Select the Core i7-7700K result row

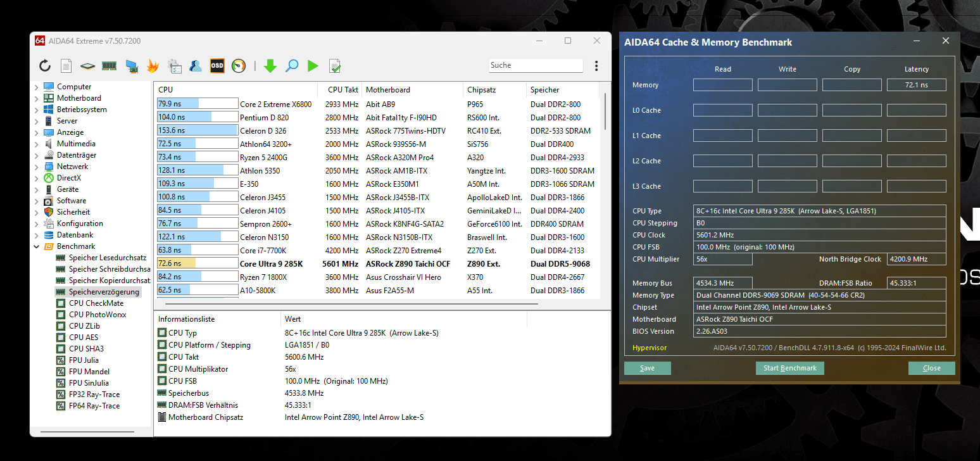click(x=377, y=250)
